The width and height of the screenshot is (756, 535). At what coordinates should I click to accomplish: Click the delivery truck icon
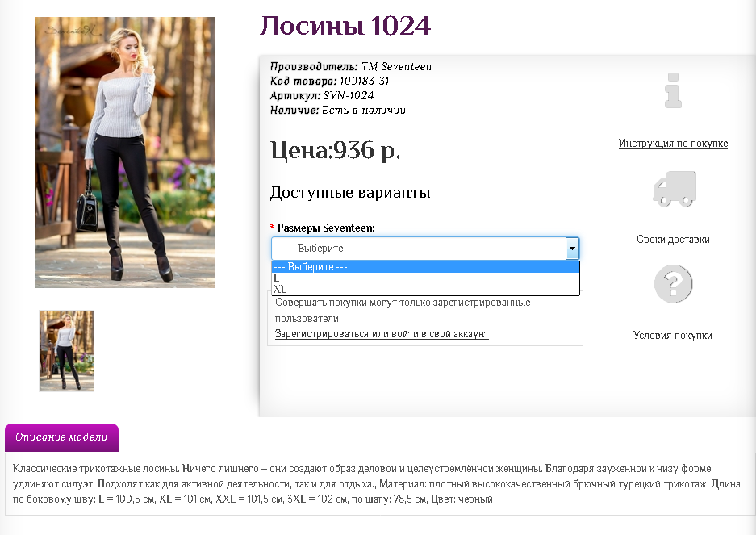(674, 189)
